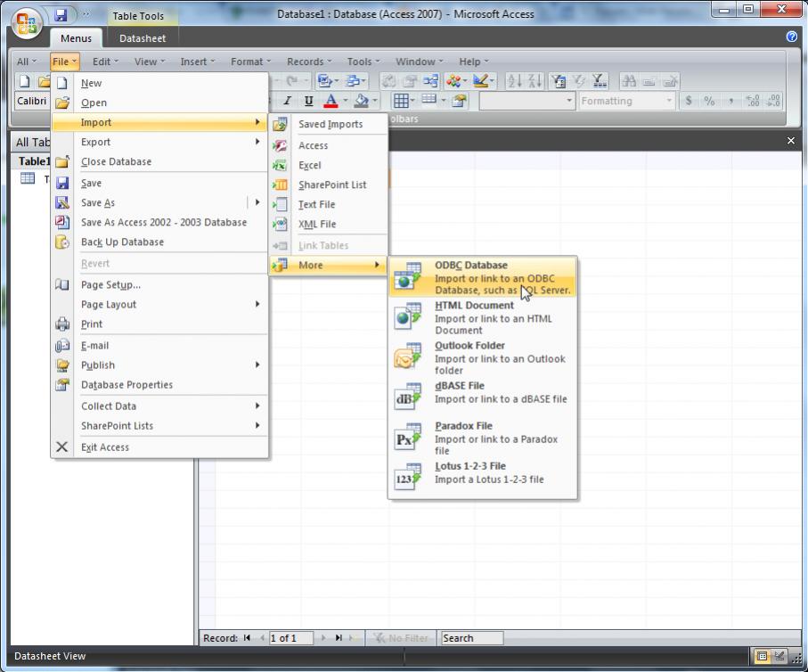Screen dimensions: 808x672
Task: Click the Italic formatting button
Action: pos(288,101)
